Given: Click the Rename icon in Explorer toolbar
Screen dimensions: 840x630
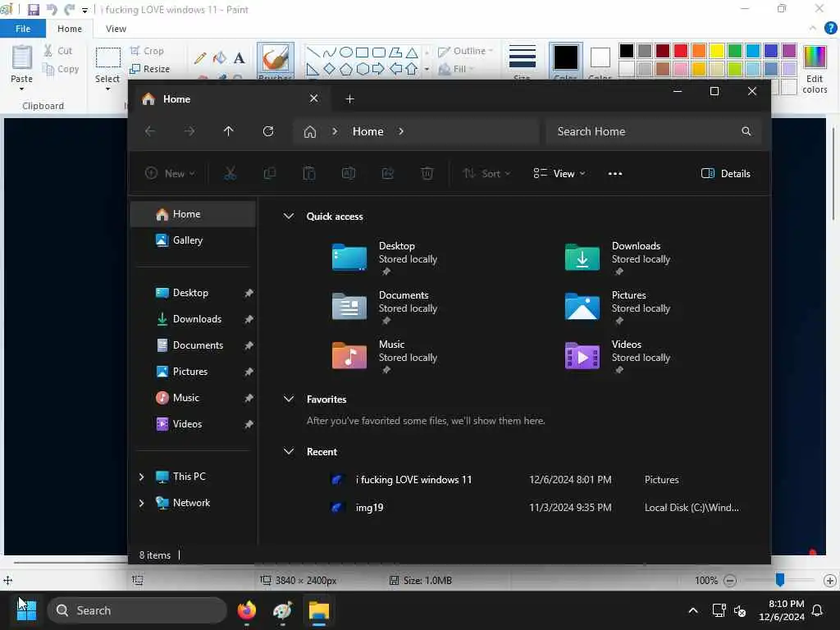Looking at the screenshot, I should tap(349, 173).
